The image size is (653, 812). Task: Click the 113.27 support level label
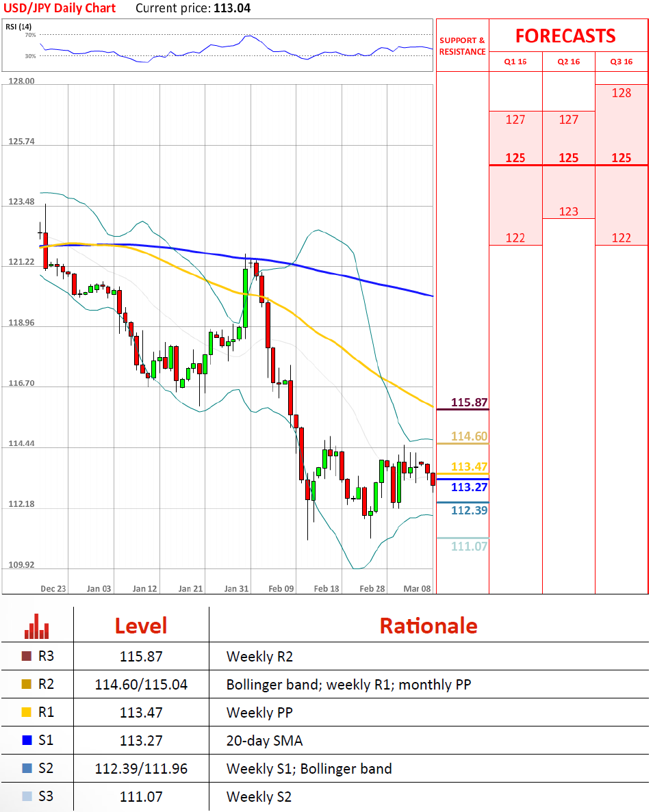[x=469, y=487]
